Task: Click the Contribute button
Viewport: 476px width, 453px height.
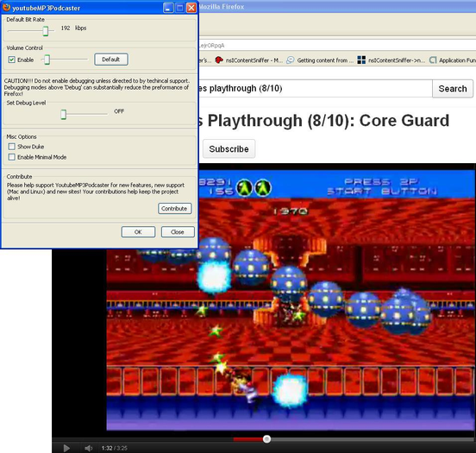Action: click(174, 209)
